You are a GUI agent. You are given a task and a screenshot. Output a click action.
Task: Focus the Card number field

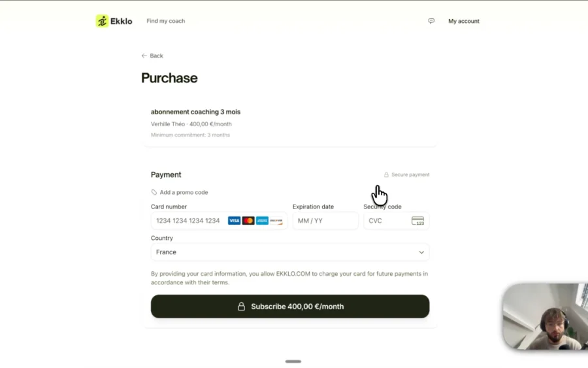(219, 220)
